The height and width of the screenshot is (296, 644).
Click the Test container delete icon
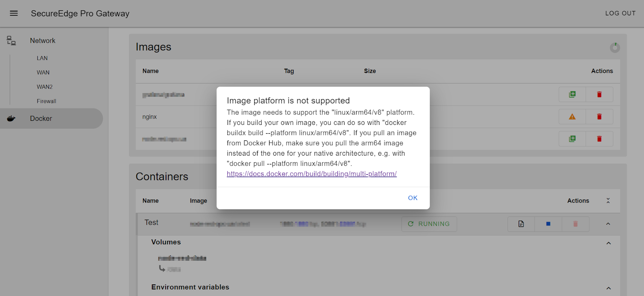[575, 224]
